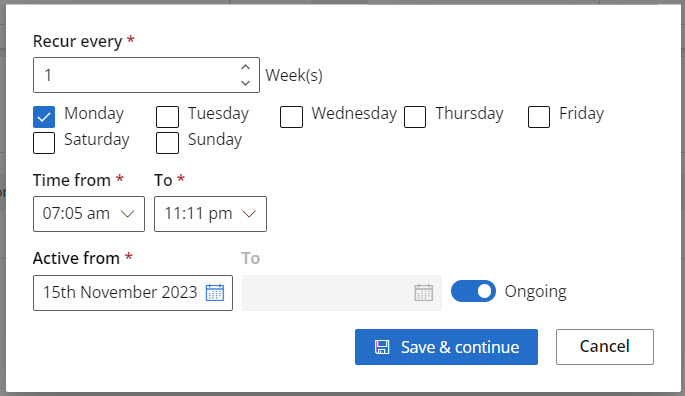Open the Active from calendar picker icon
The image size is (685, 396).
(x=215, y=292)
